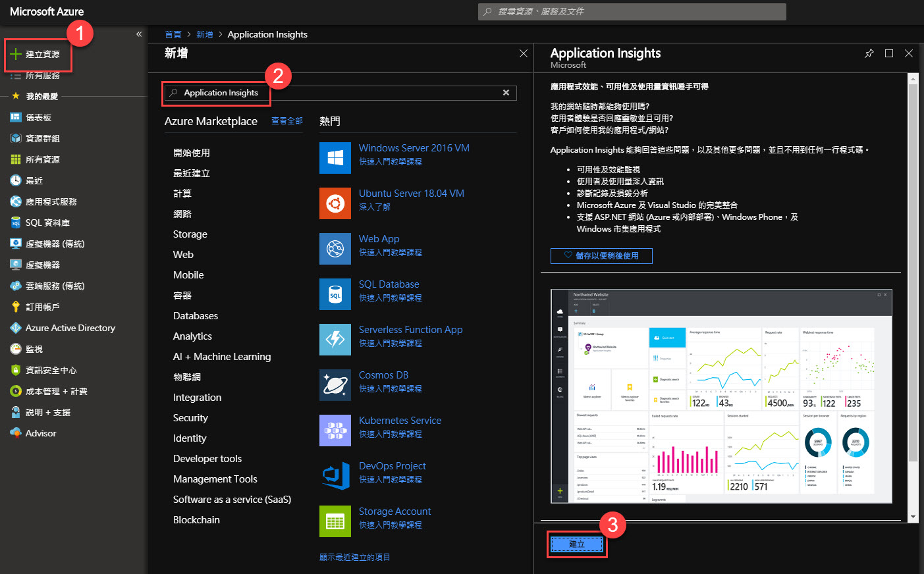The height and width of the screenshot is (574, 924).
Task: Open 成本管理 + 計費 icon
Action: click(16, 391)
